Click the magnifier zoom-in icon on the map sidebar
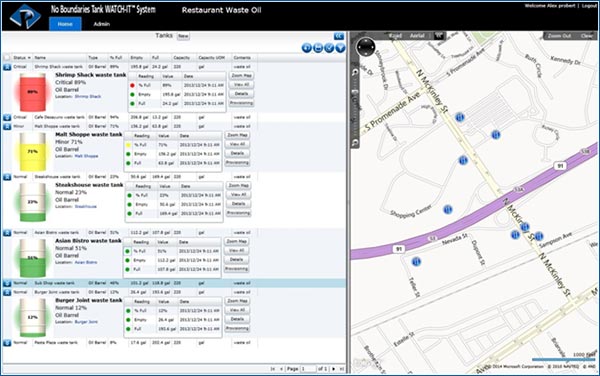600x376 pixels. pos(355,72)
